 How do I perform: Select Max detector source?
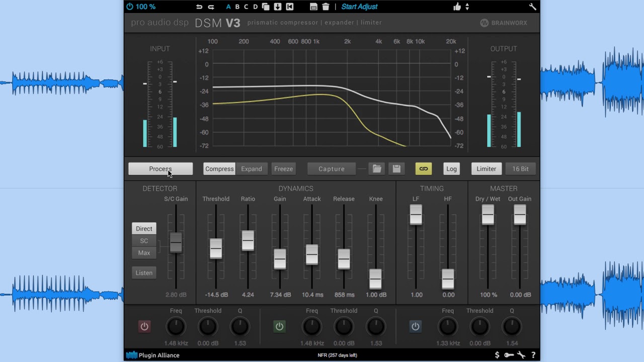[144, 253]
